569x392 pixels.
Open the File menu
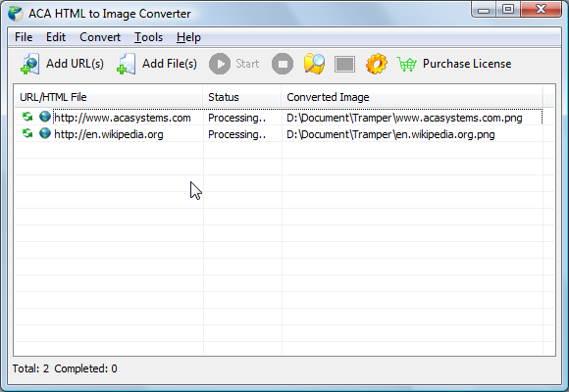click(x=24, y=37)
